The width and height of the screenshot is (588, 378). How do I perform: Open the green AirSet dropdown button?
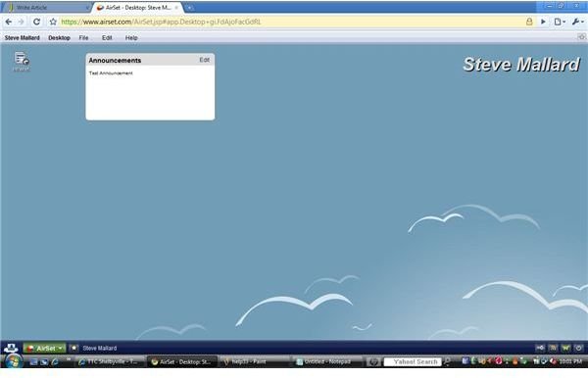pos(45,348)
